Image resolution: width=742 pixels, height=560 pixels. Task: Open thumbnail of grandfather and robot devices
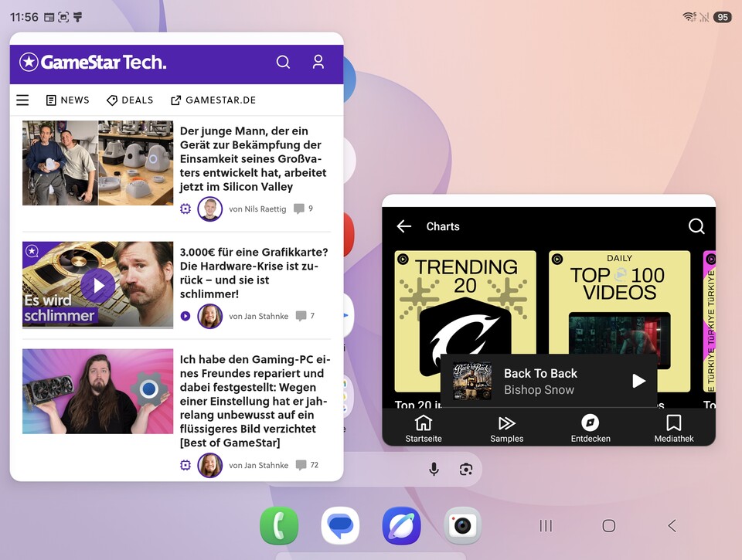[x=98, y=163]
